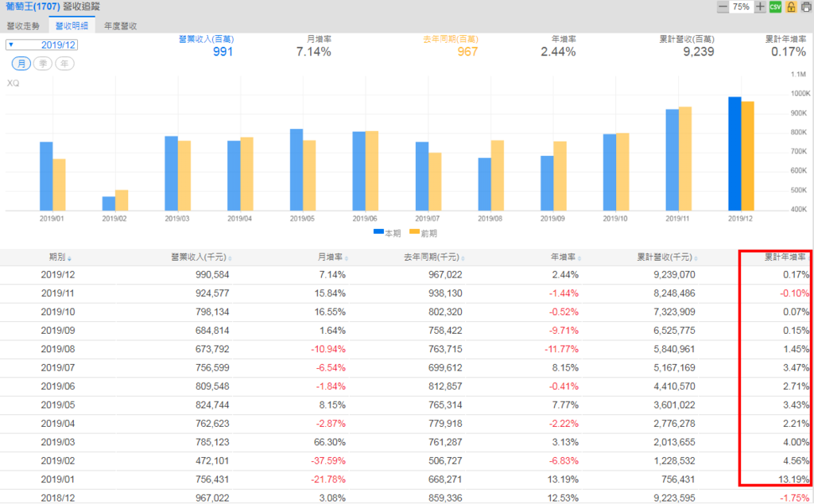Click revenue value 924,577
Image resolution: width=814 pixels, height=504 pixels.
(x=212, y=293)
